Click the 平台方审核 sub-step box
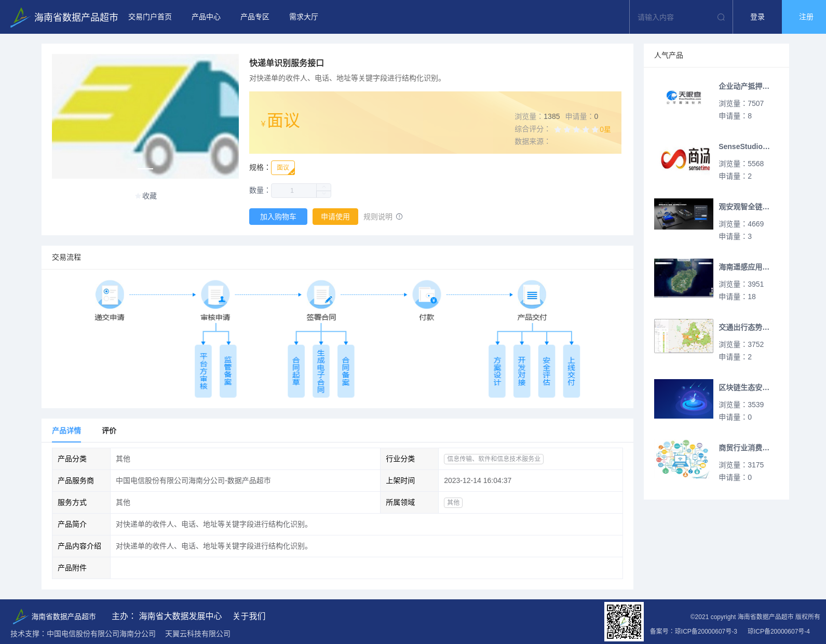This screenshot has width=826, height=644. 204,371
